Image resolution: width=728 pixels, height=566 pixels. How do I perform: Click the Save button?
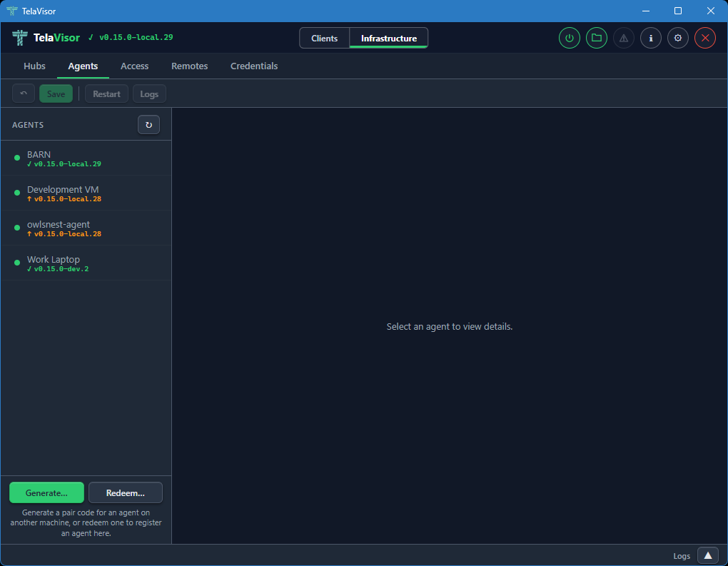click(x=56, y=94)
